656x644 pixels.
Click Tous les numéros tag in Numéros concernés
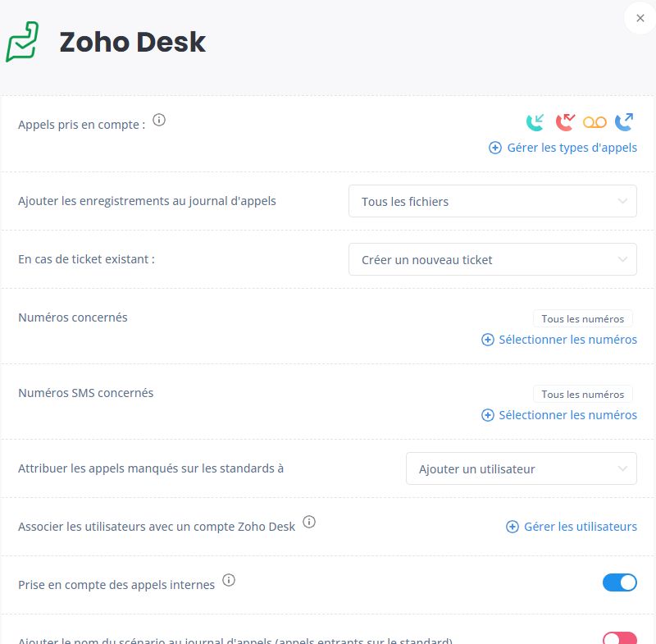pos(583,319)
